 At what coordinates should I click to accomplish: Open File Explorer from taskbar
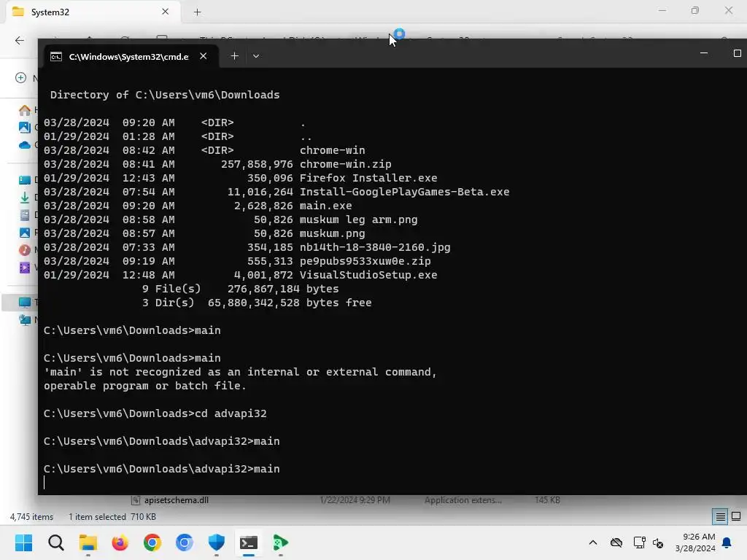(x=88, y=542)
